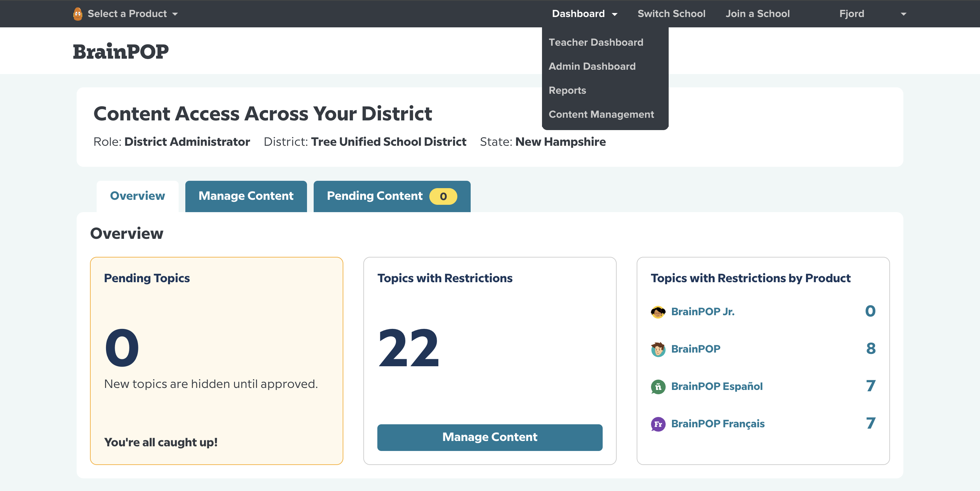Click the restriction count 7 beside BrainPOP Español
980x491 pixels.
871,386
